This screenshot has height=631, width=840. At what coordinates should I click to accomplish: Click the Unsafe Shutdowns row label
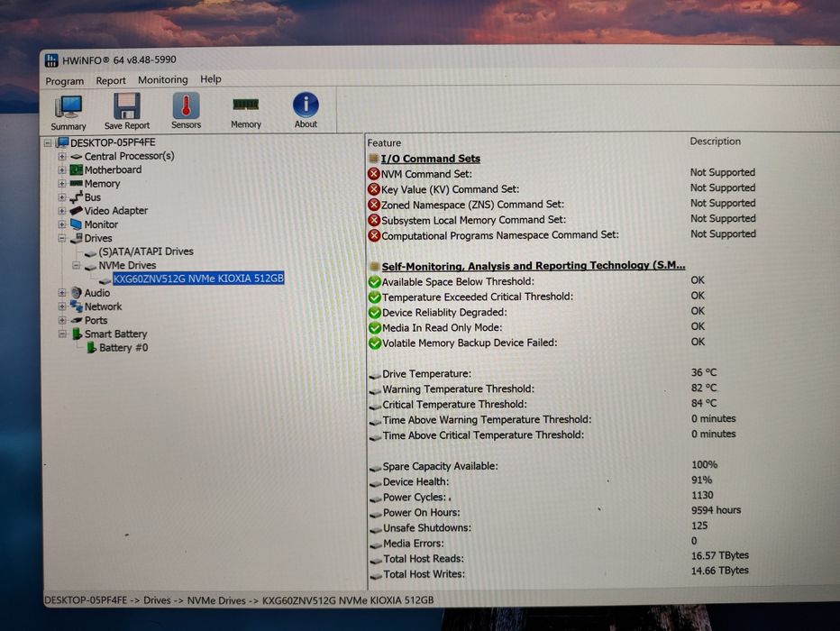(427, 528)
